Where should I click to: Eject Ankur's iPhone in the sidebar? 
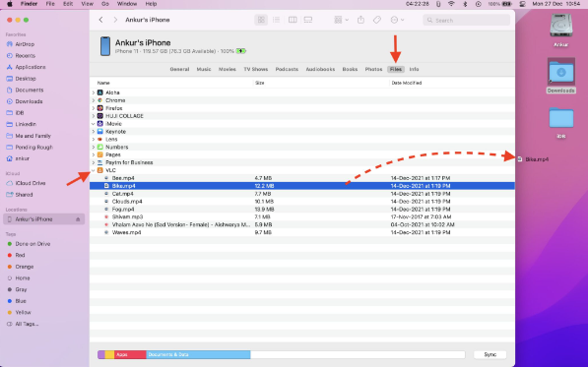point(78,219)
